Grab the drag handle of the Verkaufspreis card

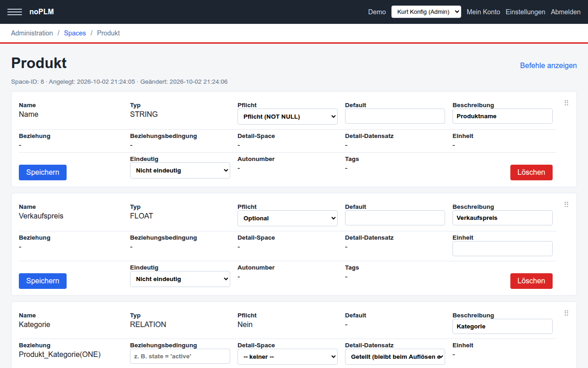[566, 205]
